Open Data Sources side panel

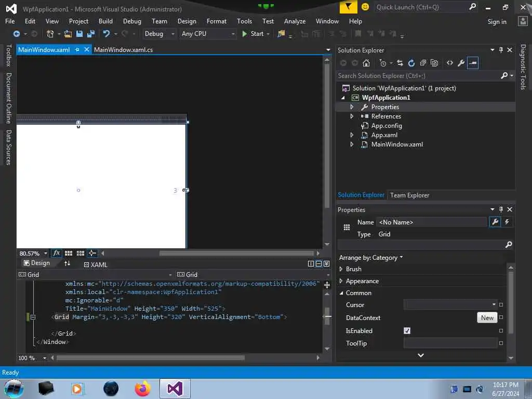8,147
